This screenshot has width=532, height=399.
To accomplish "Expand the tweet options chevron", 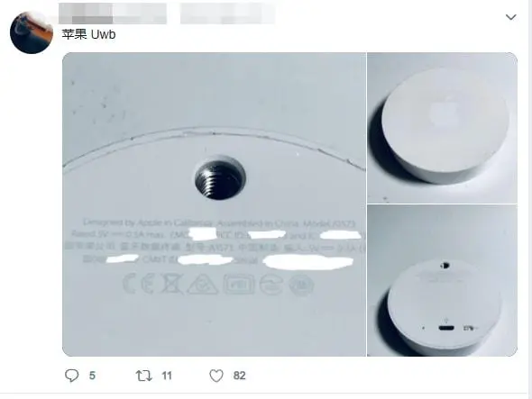I will click(510, 17).
